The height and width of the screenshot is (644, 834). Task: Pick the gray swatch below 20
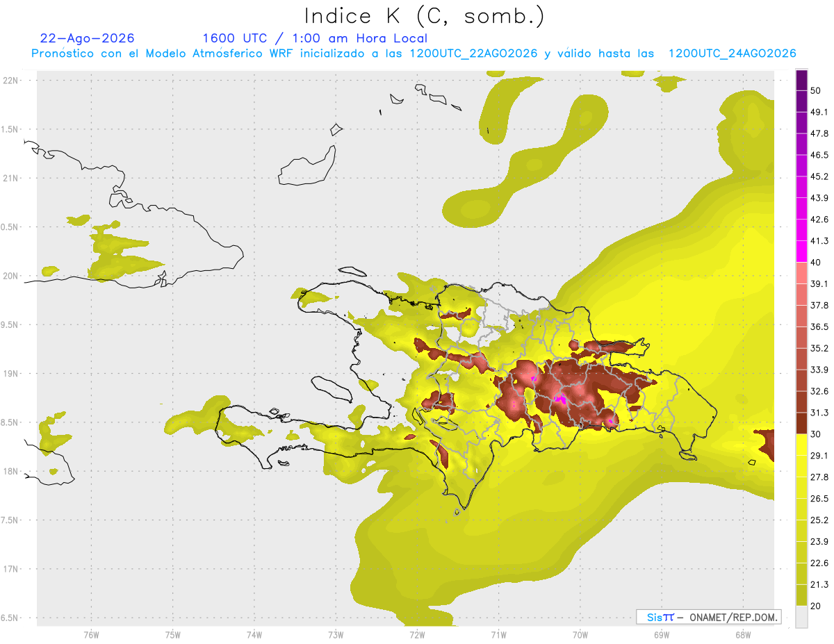(x=801, y=617)
